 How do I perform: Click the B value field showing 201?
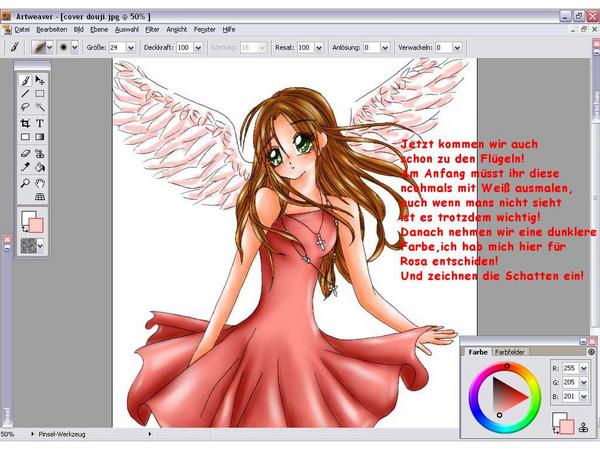[570, 396]
